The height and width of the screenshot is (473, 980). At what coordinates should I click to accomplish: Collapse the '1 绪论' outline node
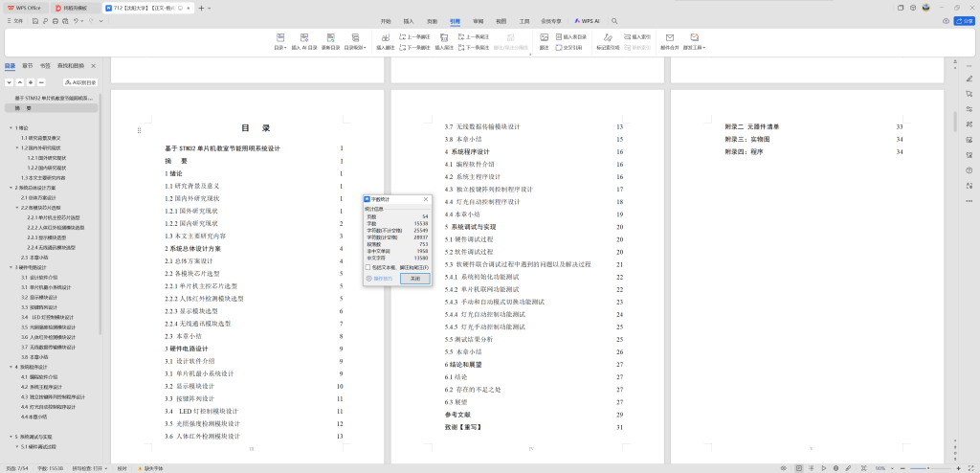click(11, 127)
